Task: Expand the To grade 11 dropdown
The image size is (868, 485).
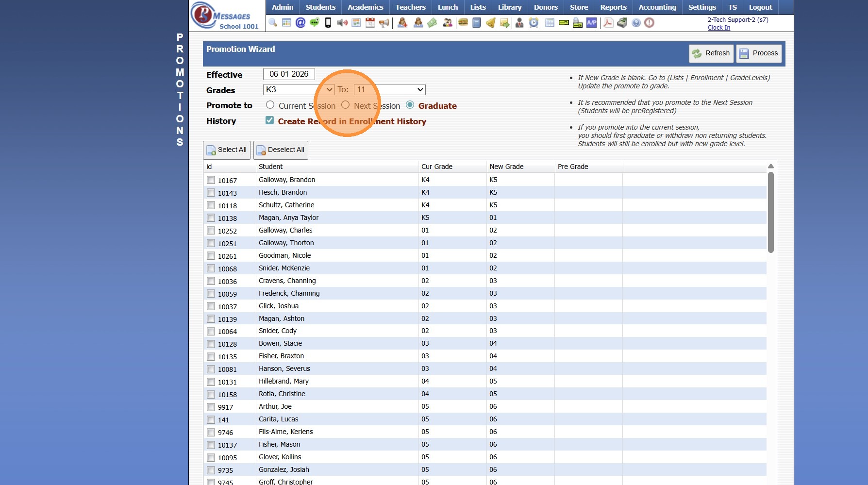Action: (x=389, y=90)
